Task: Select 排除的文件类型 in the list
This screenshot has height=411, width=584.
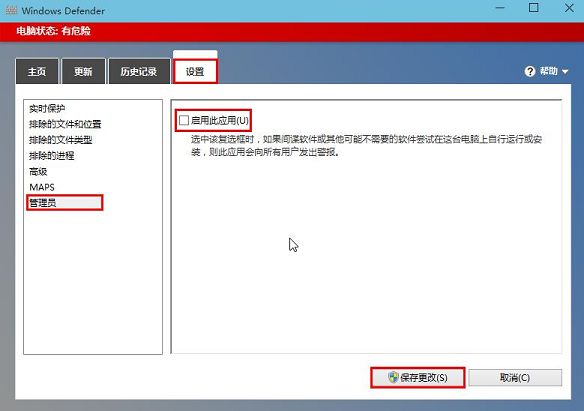Action: (60, 140)
